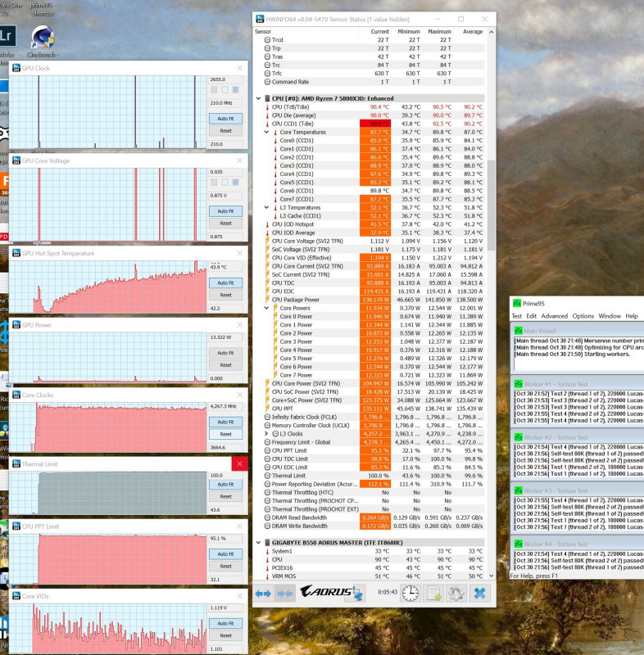Viewport: 644px width, 655px height.
Task: Click the expand columns blue arrows icon in HWiNFO
Action: (263, 593)
